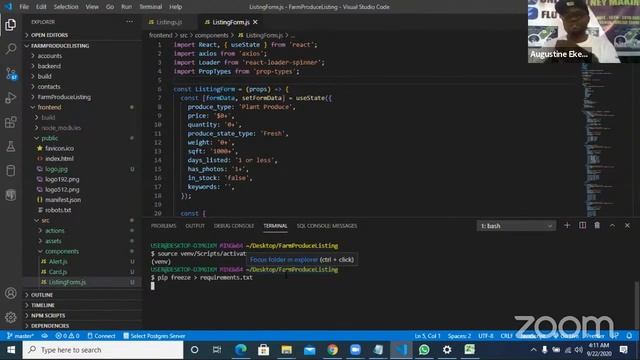This screenshot has height=360, width=640.
Task: Open Microsoft Edge from taskbar
Action: (x=241, y=350)
